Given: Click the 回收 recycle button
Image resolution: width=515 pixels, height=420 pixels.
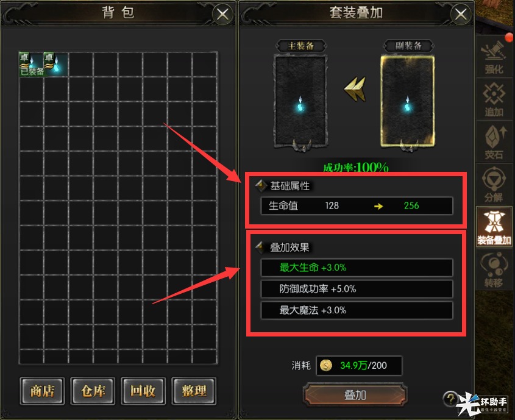Looking at the screenshot, I should point(143,391).
